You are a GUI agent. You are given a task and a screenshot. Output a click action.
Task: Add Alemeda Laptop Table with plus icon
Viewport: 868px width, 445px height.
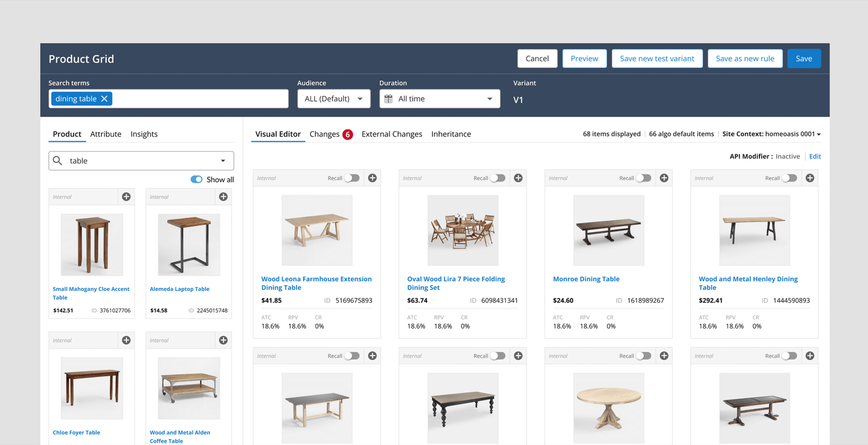click(224, 197)
